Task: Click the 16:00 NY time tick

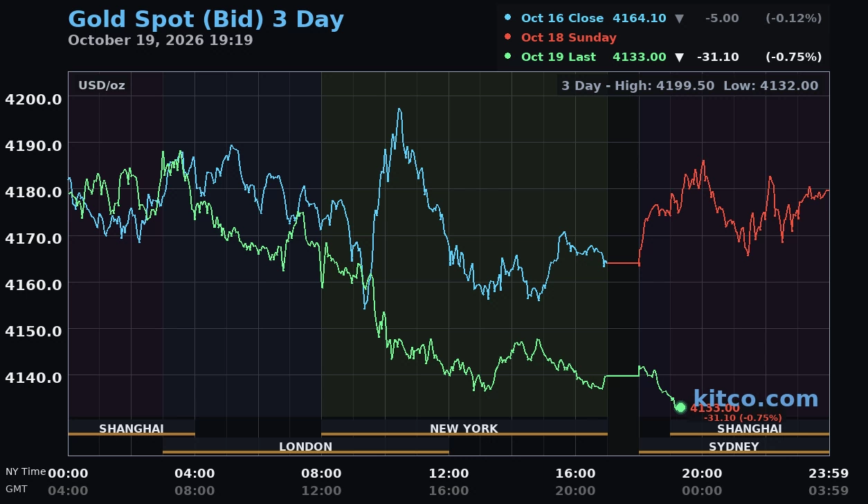Action: point(575,474)
